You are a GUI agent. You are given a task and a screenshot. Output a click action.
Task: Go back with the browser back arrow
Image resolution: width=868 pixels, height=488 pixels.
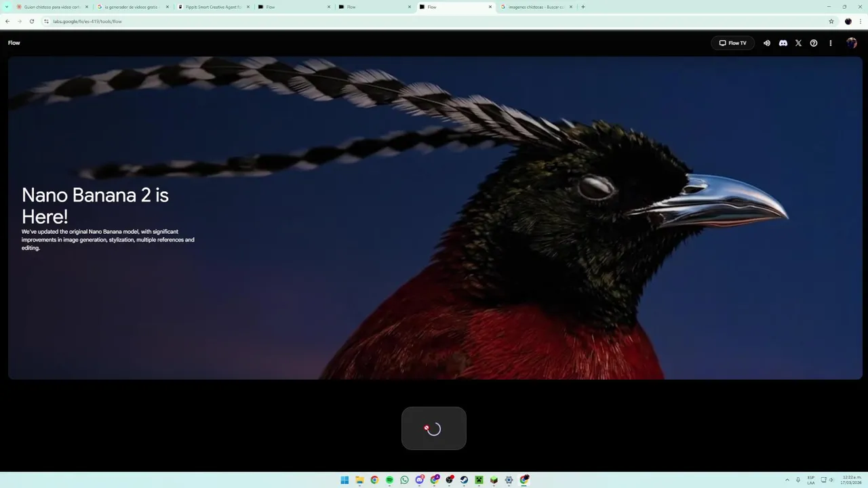click(x=7, y=21)
